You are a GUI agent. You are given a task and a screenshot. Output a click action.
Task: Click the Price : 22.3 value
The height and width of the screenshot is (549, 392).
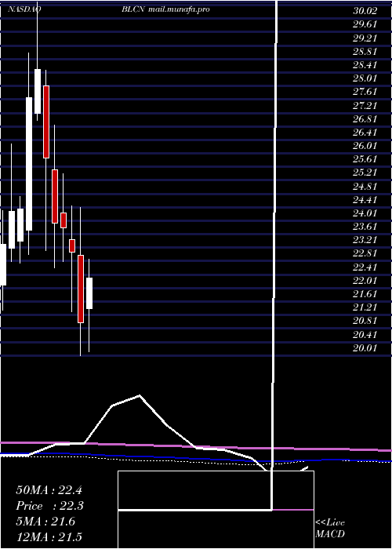[x=49, y=506]
